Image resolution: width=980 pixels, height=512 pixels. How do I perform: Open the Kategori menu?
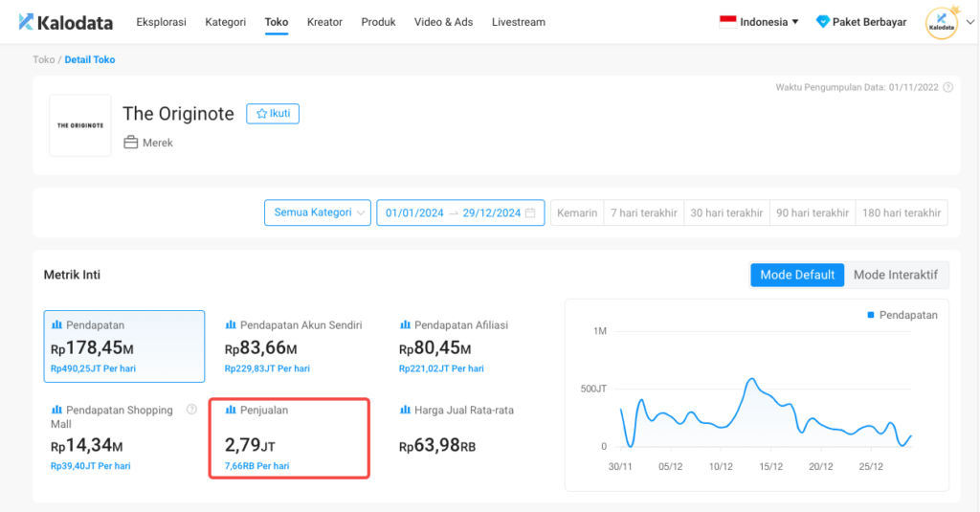[x=225, y=22]
